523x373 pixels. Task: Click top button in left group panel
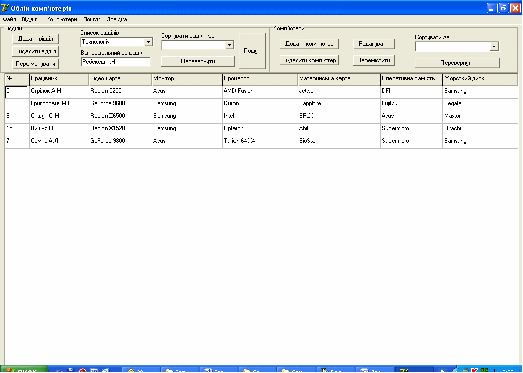36,39
